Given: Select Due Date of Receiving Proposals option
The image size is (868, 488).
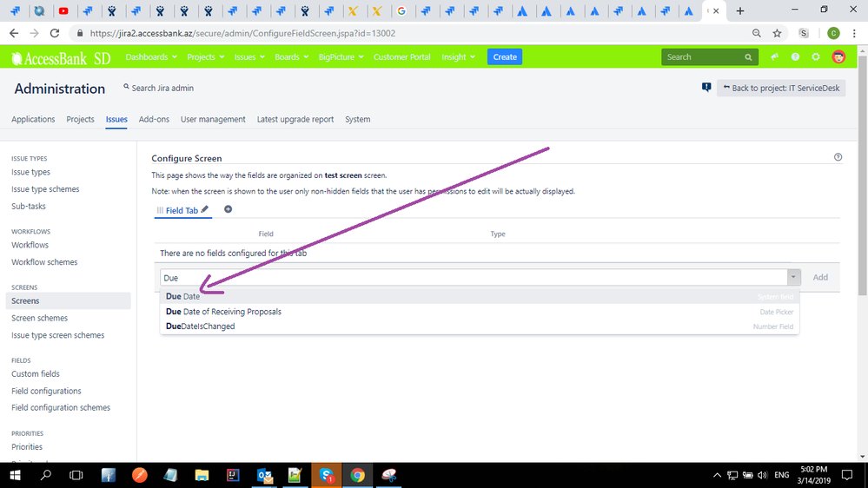Looking at the screenshot, I should (480, 312).
